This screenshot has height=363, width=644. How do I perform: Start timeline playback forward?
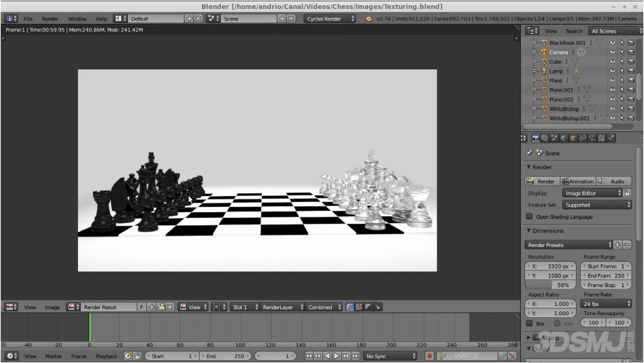point(336,356)
